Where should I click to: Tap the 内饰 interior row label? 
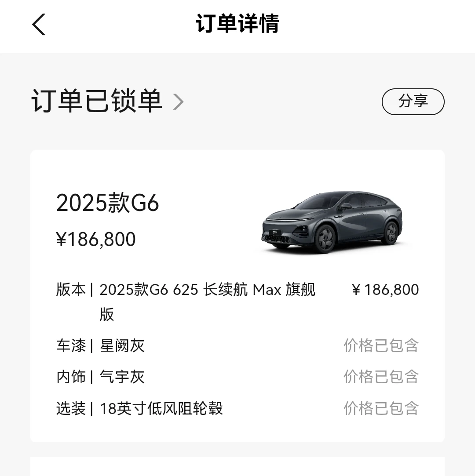click(70, 377)
